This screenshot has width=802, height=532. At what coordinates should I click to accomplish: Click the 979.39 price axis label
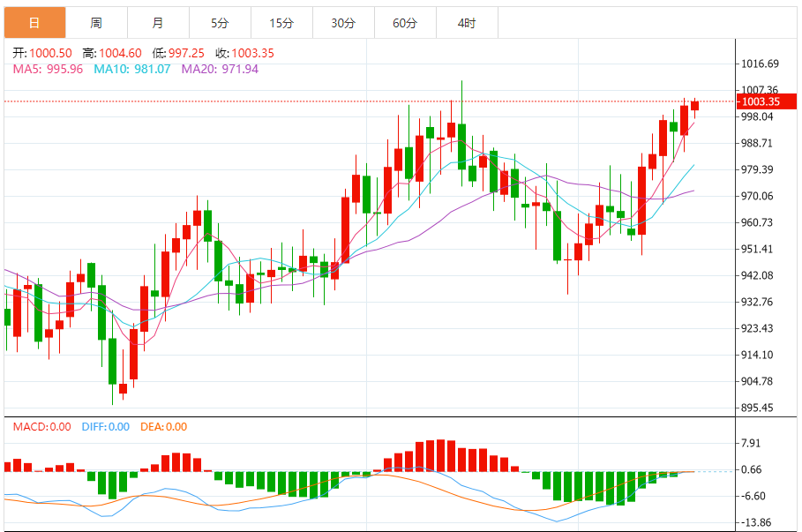pyautogui.click(x=758, y=169)
